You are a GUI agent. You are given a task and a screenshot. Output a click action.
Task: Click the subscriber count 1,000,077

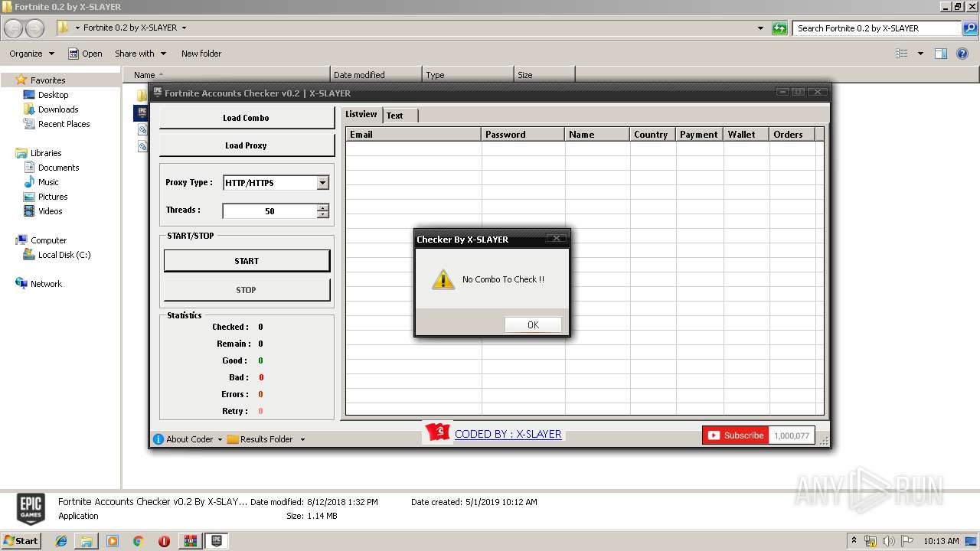[791, 435]
